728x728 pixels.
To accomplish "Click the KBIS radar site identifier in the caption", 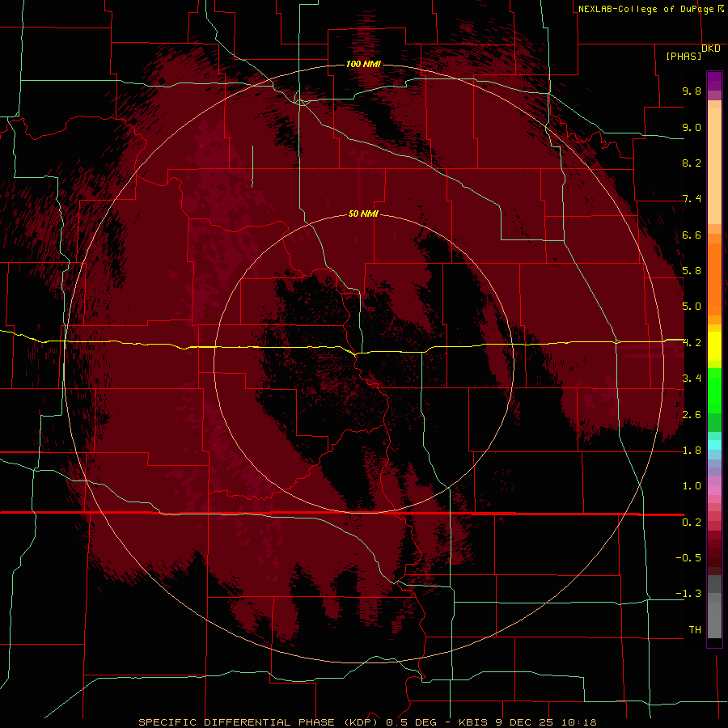I will click(473, 722).
